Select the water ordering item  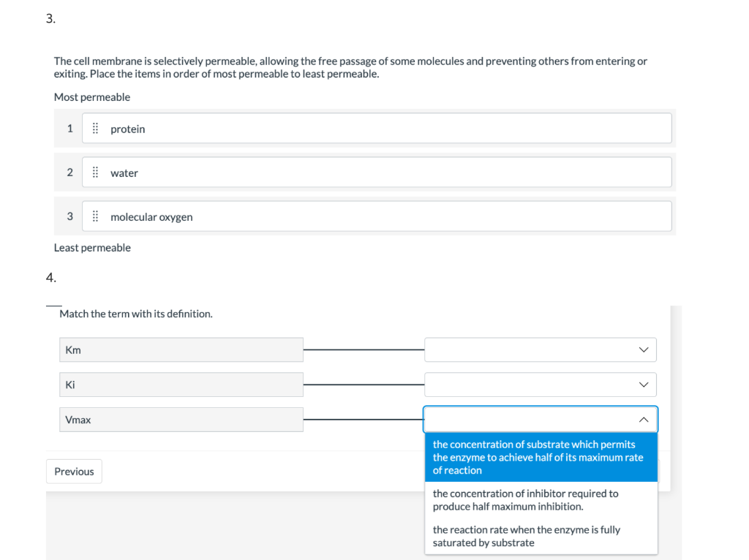coord(377,173)
